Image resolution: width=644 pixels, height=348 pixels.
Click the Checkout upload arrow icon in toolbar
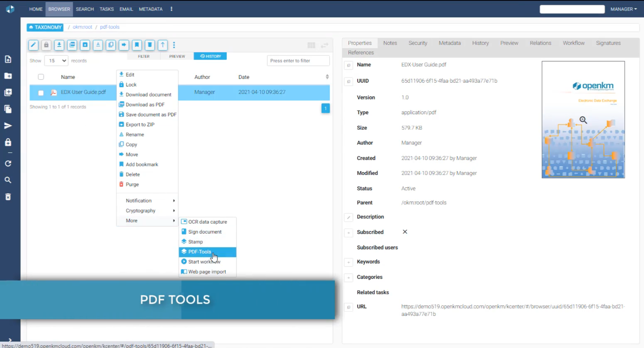pyautogui.click(x=163, y=45)
